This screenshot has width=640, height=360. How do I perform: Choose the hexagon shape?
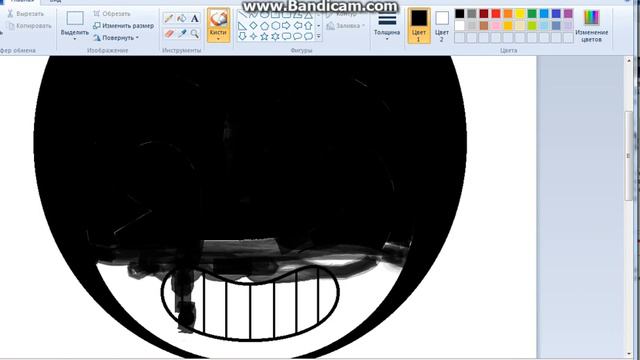[x=276, y=26]
